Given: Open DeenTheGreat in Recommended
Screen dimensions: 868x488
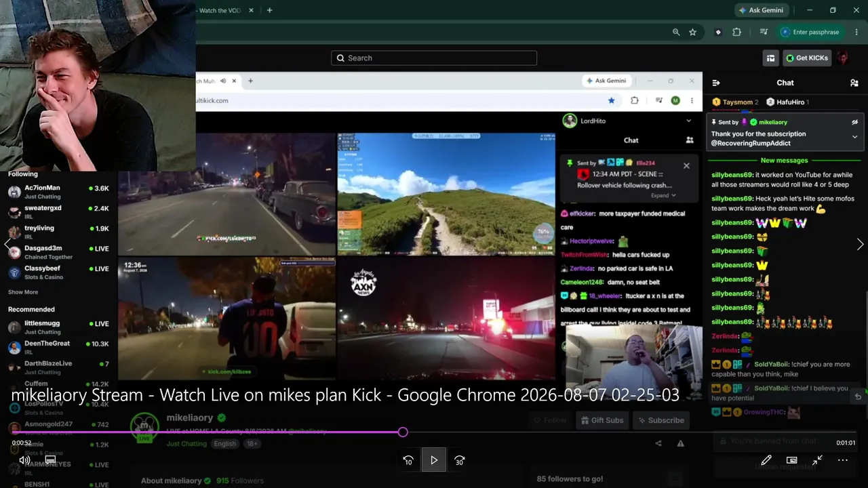Looking at the screenshot, I should point(59,347).
